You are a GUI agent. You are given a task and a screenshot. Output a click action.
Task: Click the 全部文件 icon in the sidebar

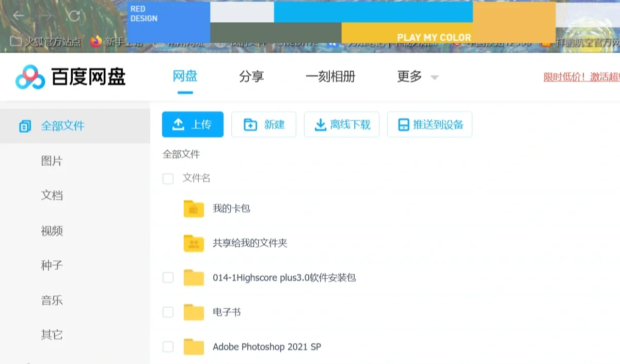coord(24,125)
